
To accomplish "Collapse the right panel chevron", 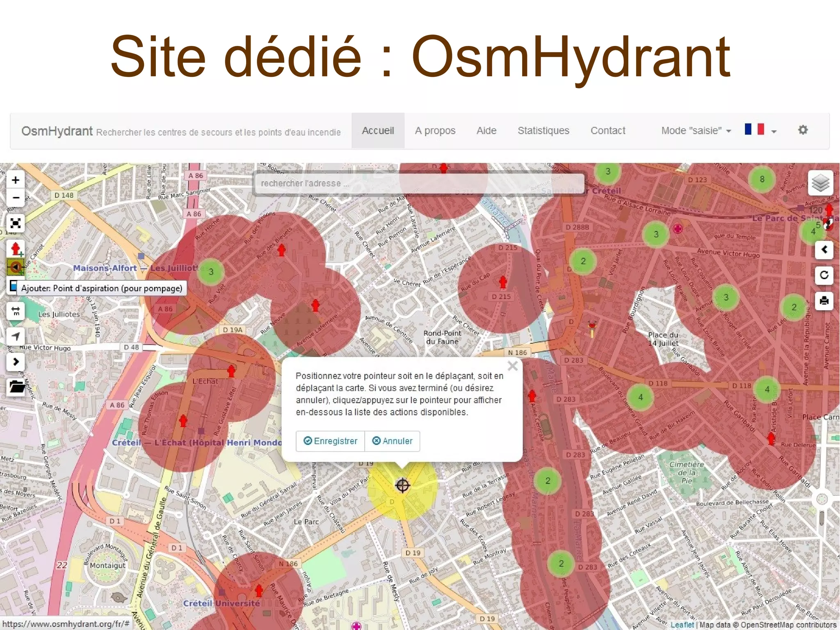I will point(824,250).
